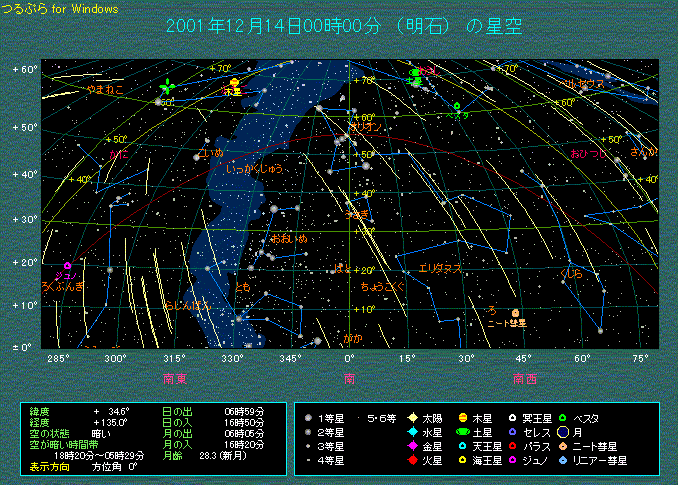Click the Saturn (土星) marker on the star map
The image size is (678, 485).
pos(416,80)
